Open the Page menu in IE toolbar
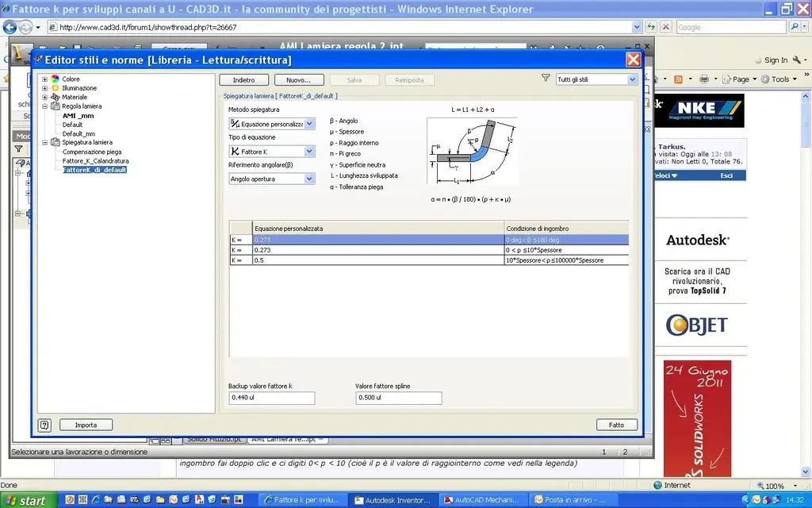The image size is (812, 508). pos(740,79)
